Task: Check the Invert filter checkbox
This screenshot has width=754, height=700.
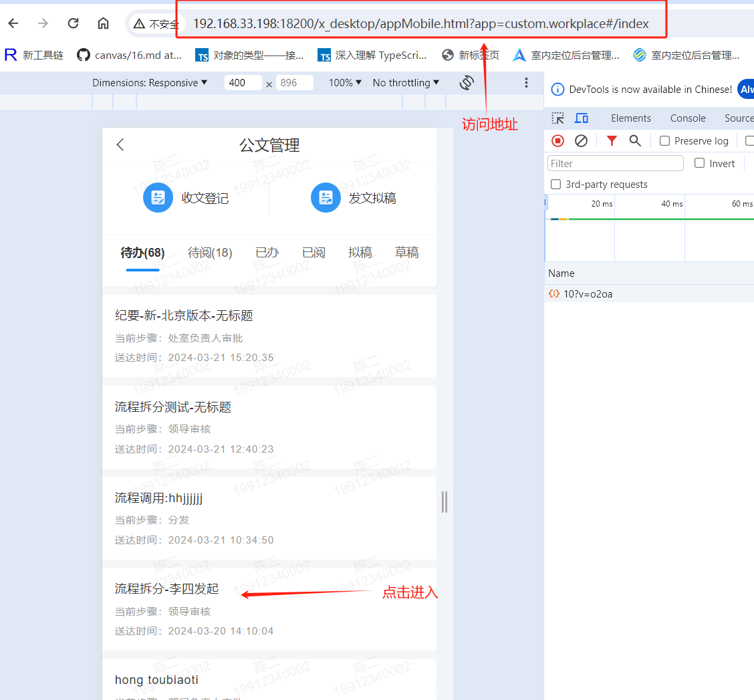Action: 699,163
